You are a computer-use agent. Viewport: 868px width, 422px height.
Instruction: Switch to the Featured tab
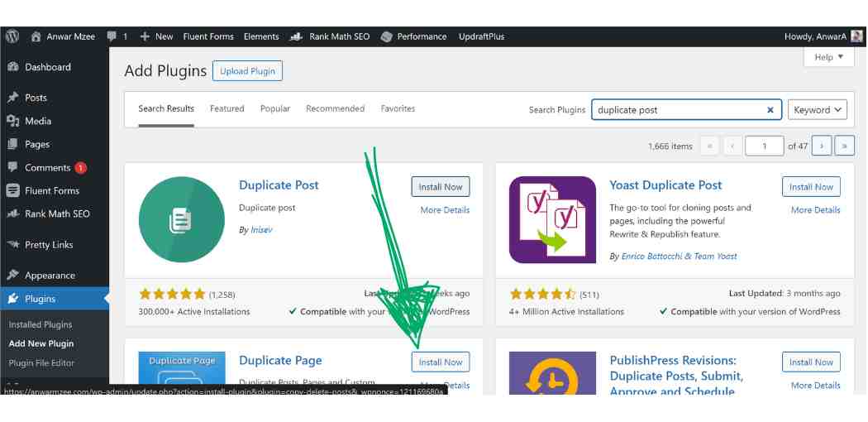[x=227, y=108]
